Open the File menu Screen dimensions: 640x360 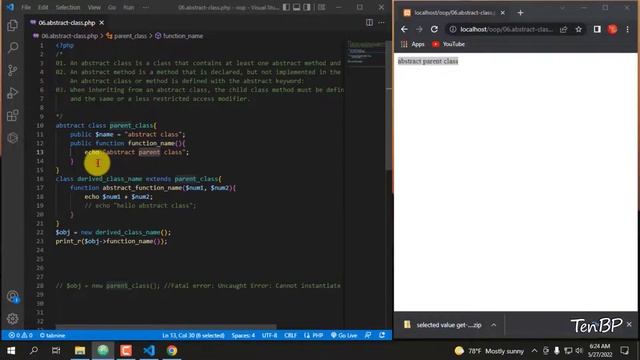(26, 7)
